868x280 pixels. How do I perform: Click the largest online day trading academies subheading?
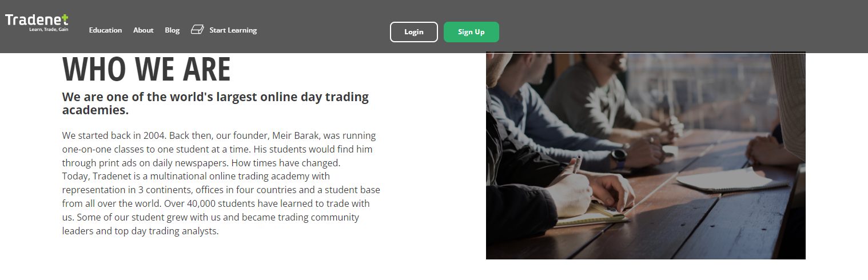[216, 103]
